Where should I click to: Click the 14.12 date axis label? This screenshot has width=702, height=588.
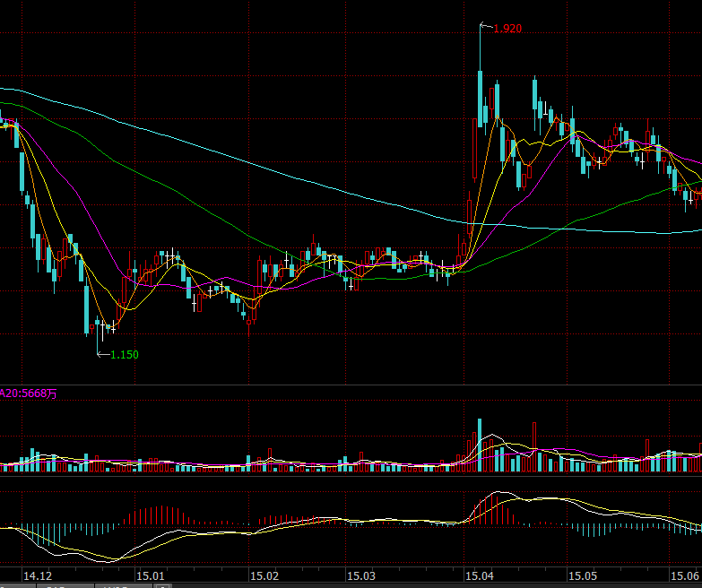[x=38, y=575]
